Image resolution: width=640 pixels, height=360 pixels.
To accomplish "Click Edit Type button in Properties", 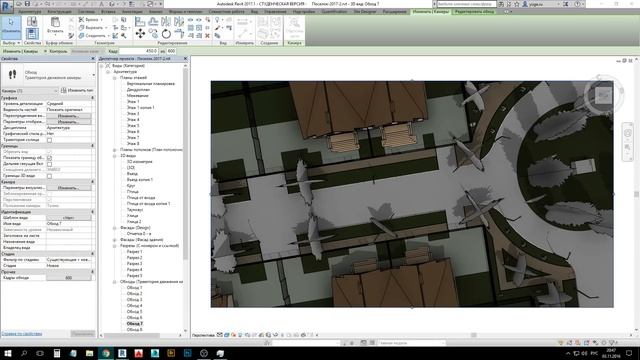I will click(78, 91).
